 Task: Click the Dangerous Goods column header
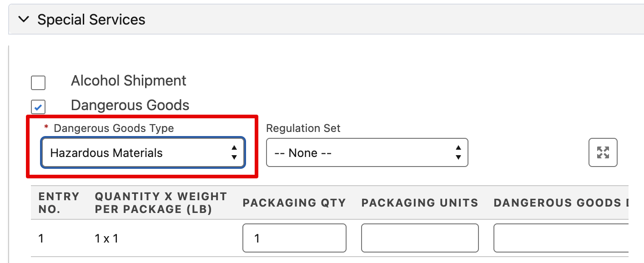click(561, 203)
